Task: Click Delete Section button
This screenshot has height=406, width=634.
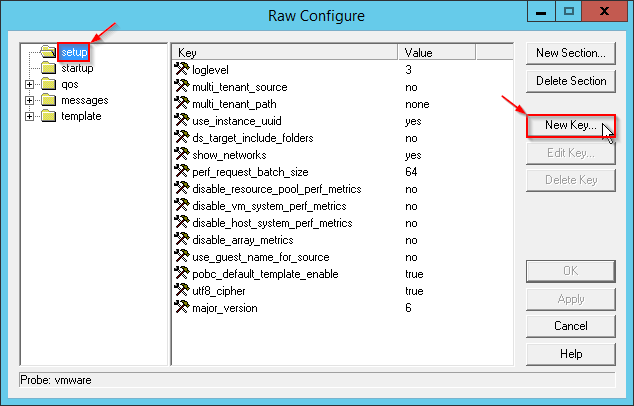Action: 570,81
